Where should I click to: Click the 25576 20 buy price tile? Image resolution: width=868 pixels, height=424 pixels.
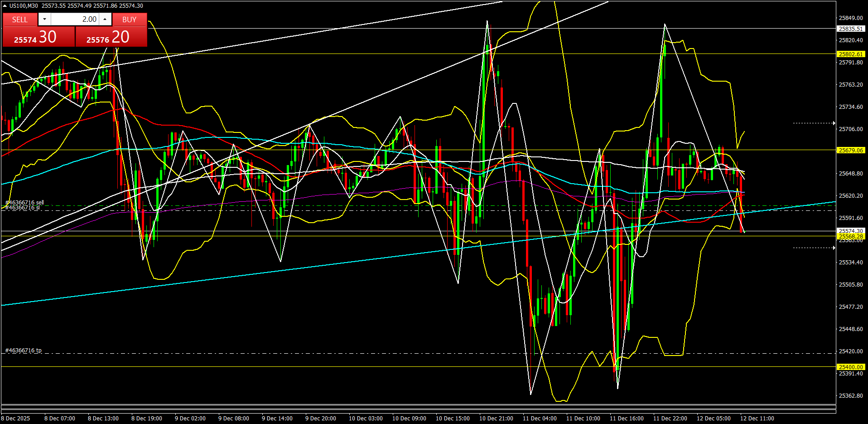pos(111,37)
